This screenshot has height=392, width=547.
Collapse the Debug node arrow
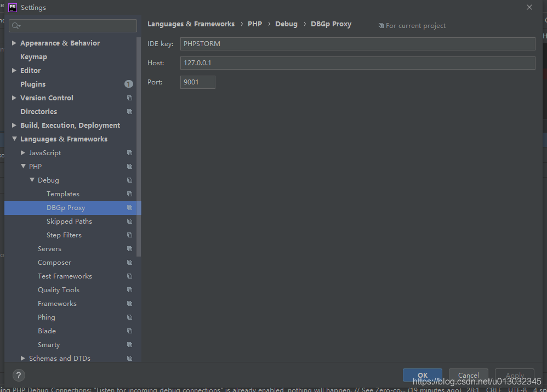32,180
